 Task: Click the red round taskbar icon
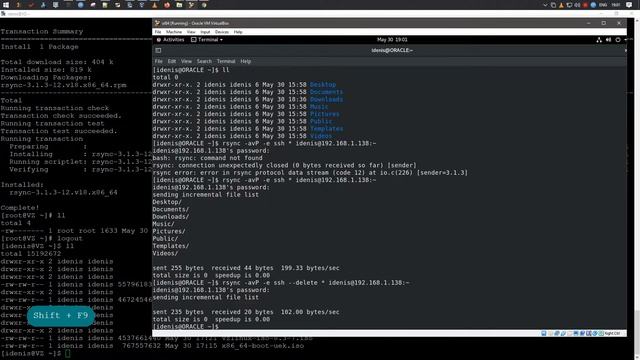pos(167,5)
